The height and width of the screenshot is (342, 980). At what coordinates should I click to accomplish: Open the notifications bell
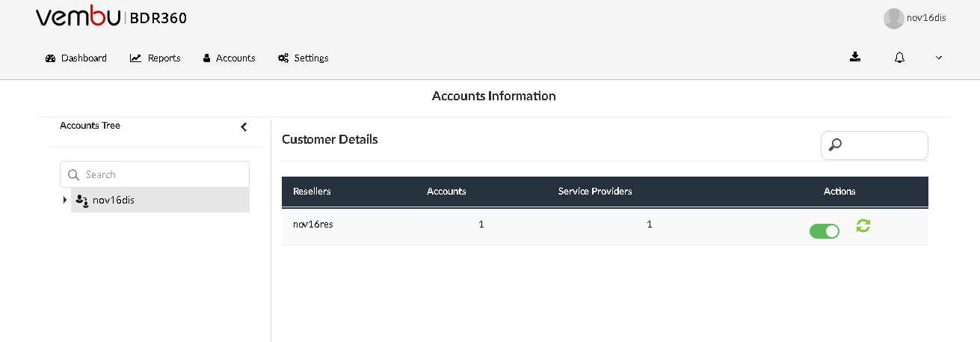[x=899, y=58]
